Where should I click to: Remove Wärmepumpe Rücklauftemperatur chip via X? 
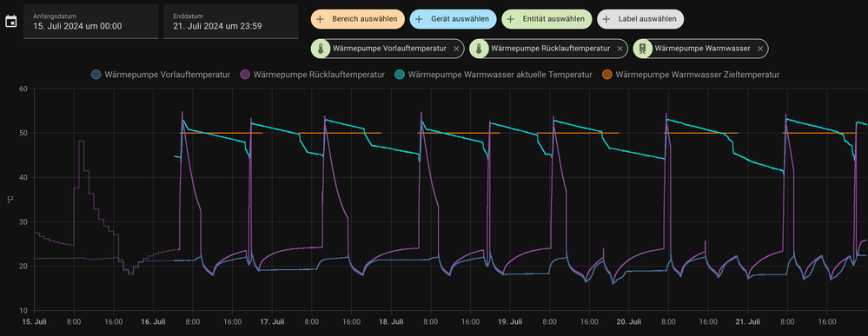click(x=620, y=49)
